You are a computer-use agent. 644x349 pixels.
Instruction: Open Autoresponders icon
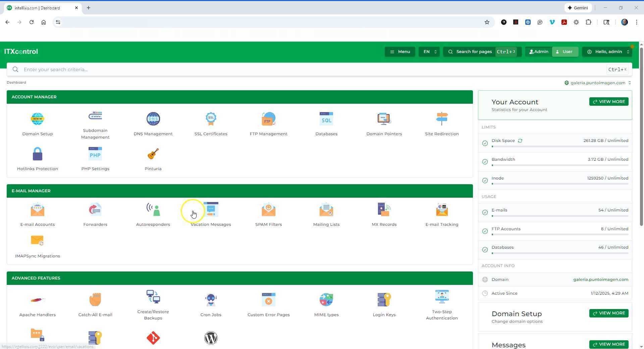pyautogui.click(x=153, y=209)
